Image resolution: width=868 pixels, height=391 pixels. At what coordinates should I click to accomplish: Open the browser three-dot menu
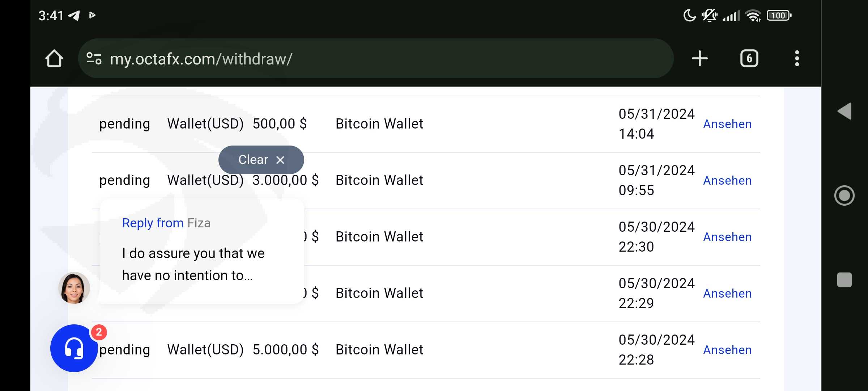(x=797, y=59)
